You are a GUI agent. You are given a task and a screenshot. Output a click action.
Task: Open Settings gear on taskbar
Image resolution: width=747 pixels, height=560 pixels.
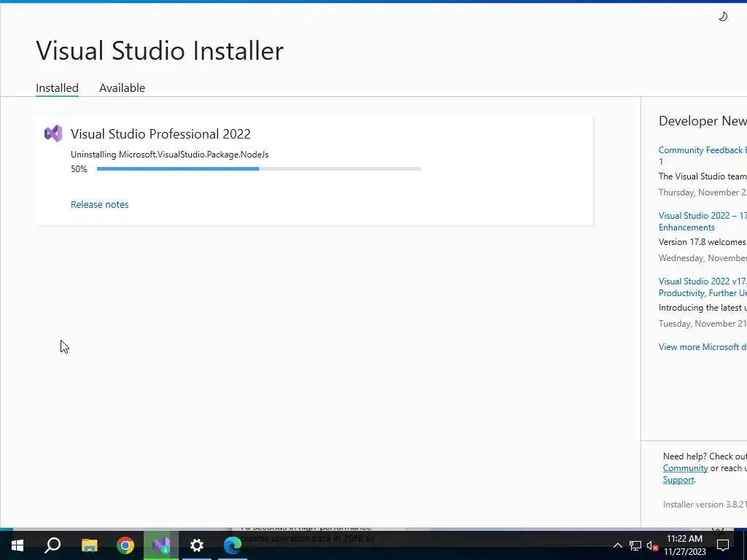(197, 545)
